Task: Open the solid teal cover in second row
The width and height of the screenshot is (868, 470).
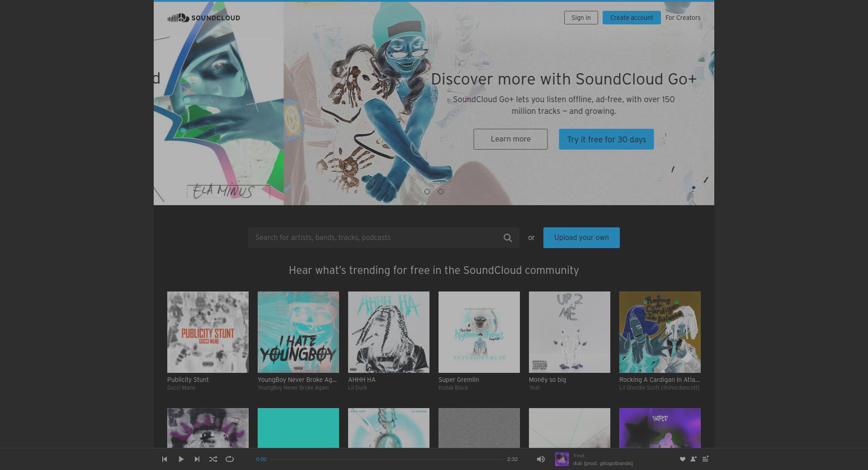Action: (x=298, y=428)
